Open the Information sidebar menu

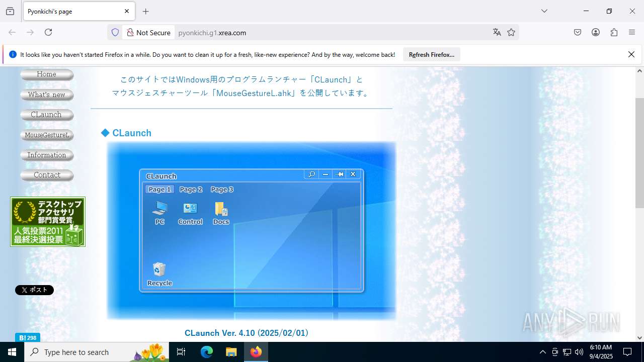pos(47,155)
